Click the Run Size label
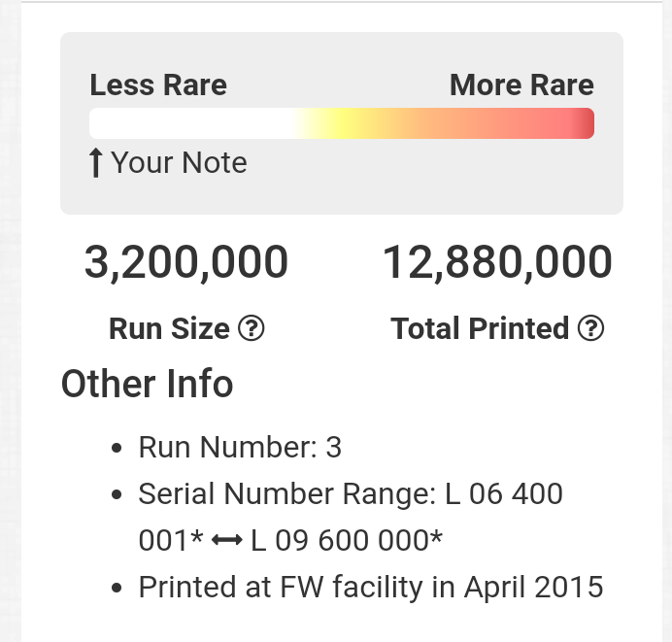This screenshot has width=672, height=642. (x=170, y=329)
